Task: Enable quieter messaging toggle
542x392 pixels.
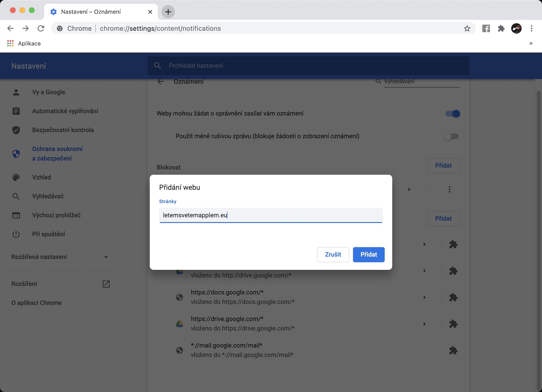Action: click(451, 136)
